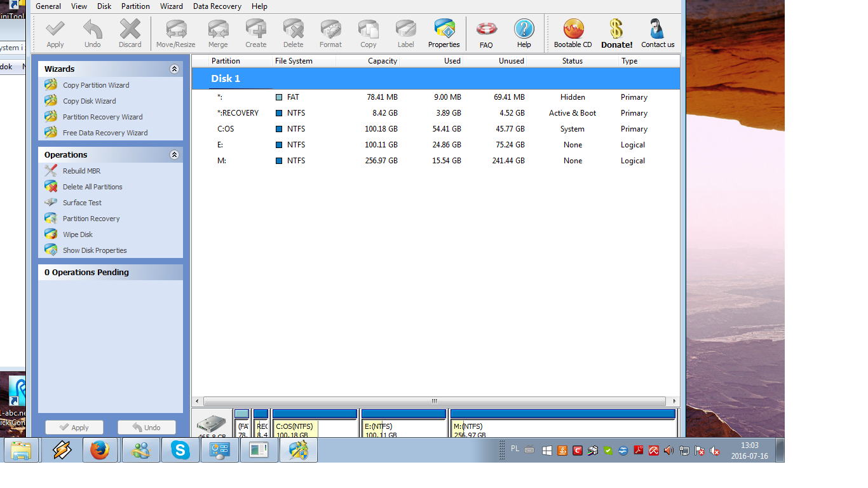Click the horizontal scrollbar thumb
This screenshot has height=488, width=868.
(435, 402)
